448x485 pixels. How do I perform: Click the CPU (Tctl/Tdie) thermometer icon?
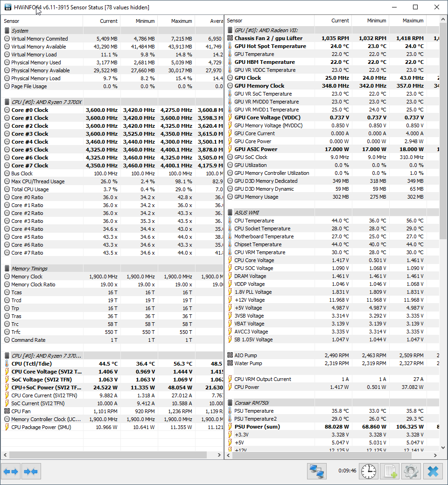pos(7,364)
